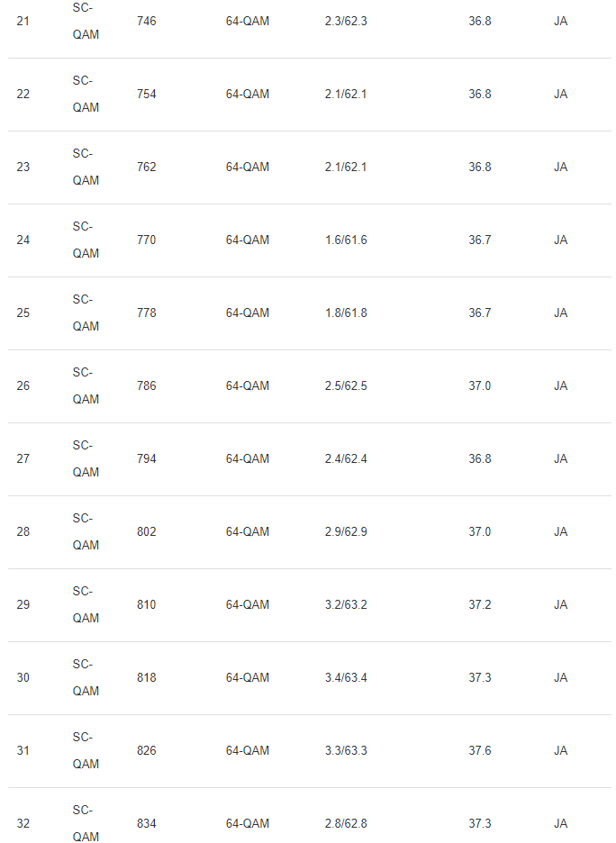
Task: Select the 37.6 SNR value
Action: tap(480, 750)
